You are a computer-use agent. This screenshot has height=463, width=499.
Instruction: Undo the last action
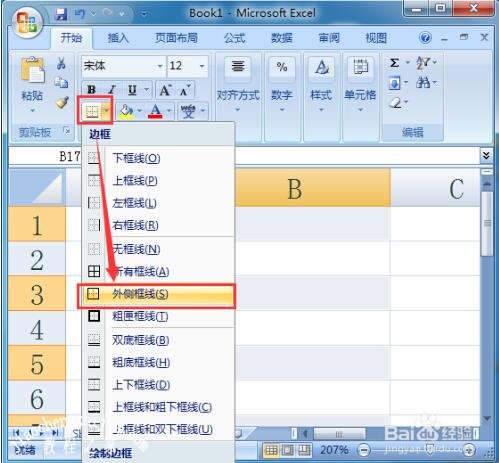click(x=79, y=14)
